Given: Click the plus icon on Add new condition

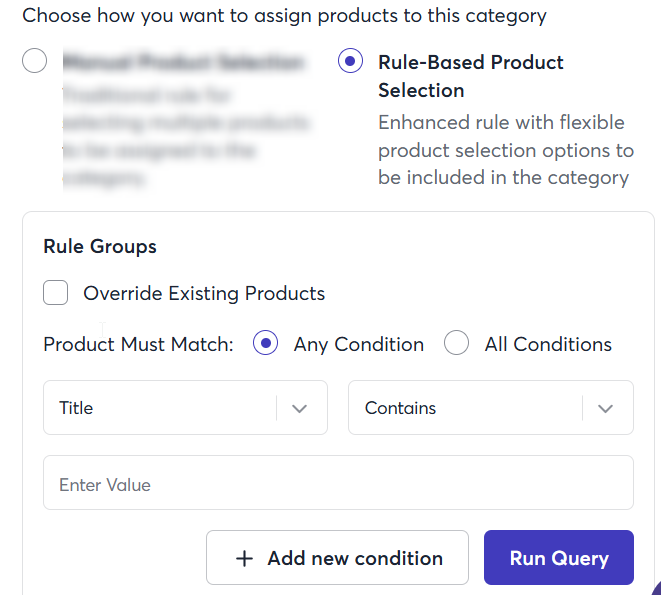Looking at the screenshot, I should (x=244, y=558).
